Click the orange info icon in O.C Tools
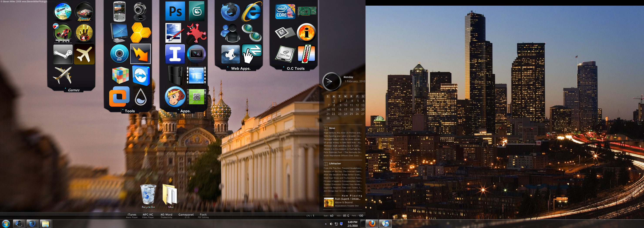The width and height of the screenshot is (644, 228). (x=307, y=32)
